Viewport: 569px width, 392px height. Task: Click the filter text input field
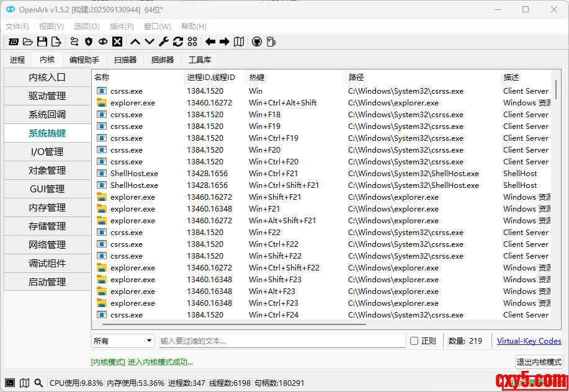[282, 341]
